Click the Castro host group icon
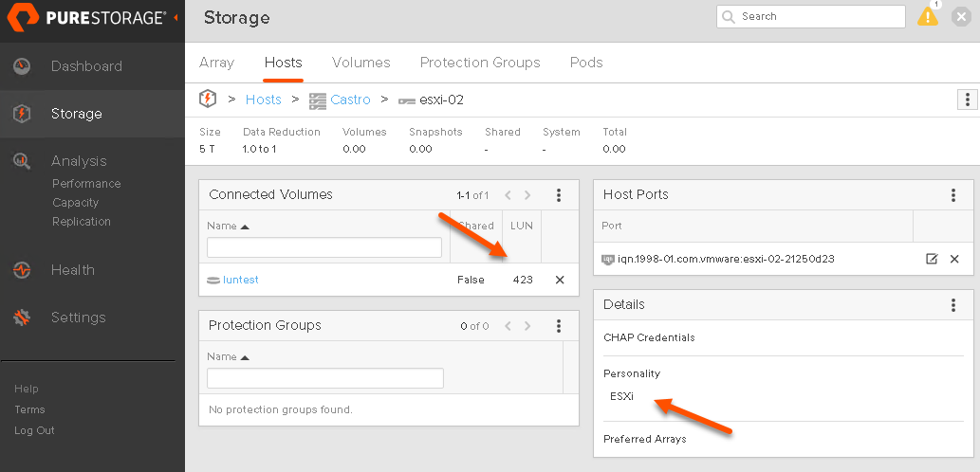 pyautogui.click(x=318, y=100)
